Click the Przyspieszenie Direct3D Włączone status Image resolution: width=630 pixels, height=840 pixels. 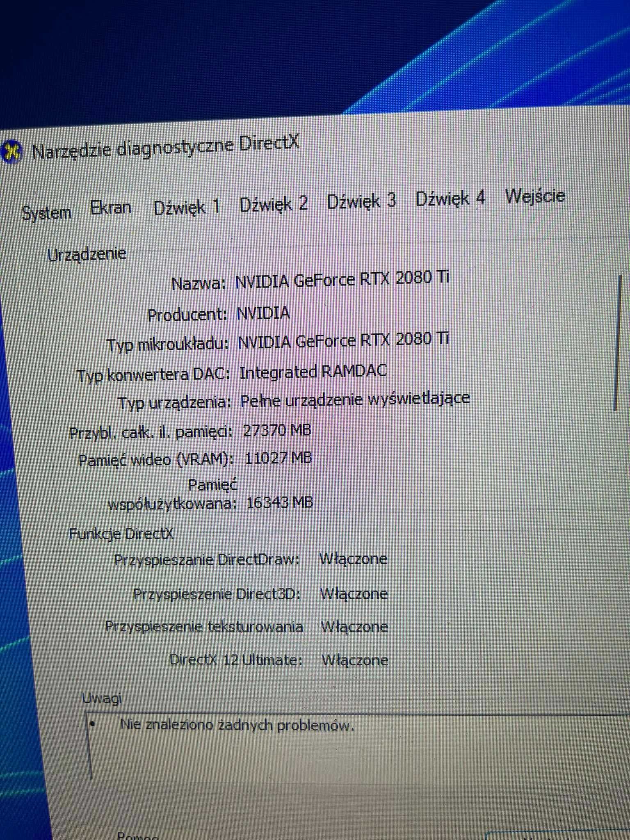354,593
